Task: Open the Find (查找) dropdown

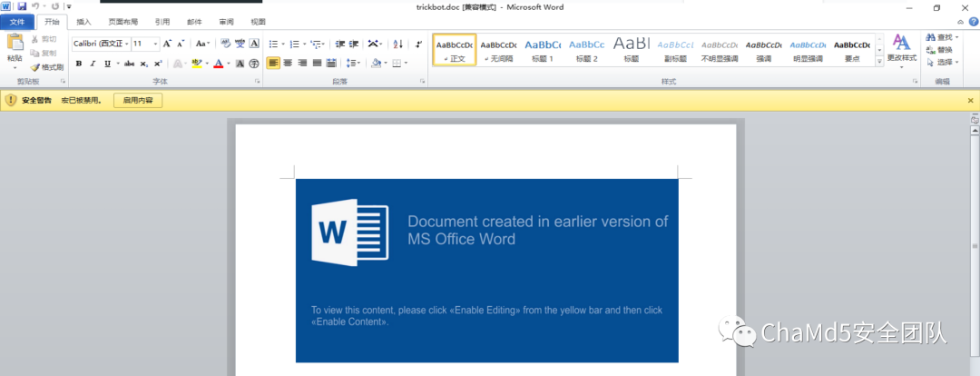Action: (942, 37)
